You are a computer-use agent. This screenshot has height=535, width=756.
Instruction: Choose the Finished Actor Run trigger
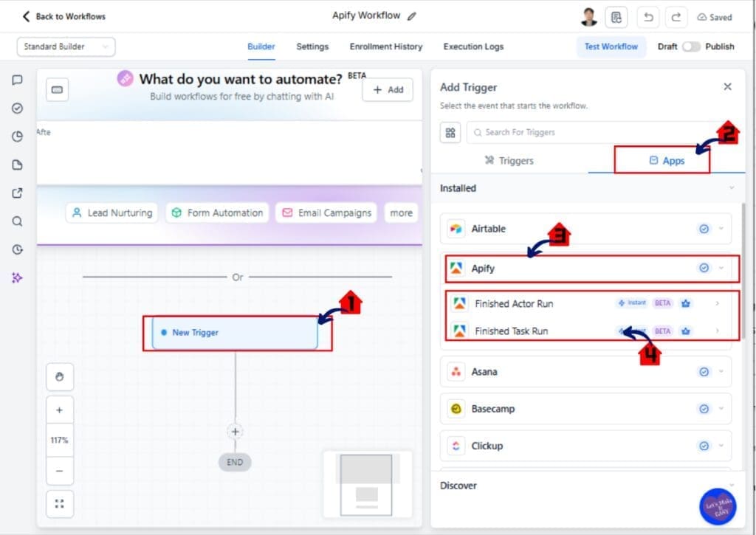click(x=585, y=303)
